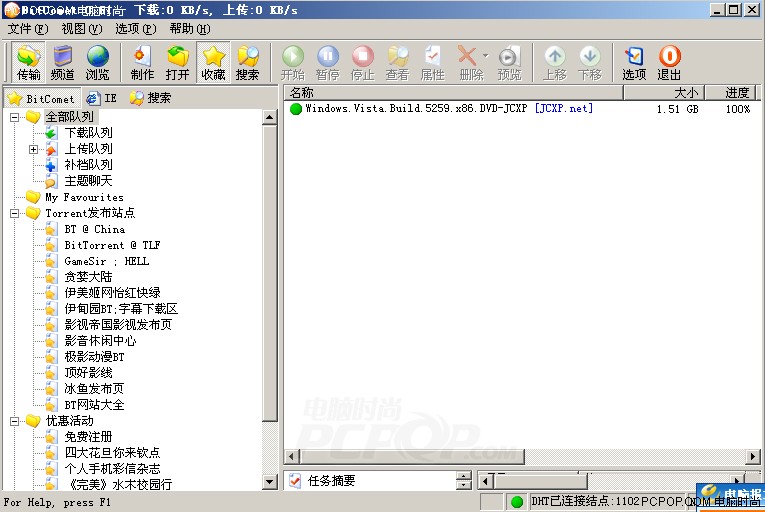The height and width of the screenshot is (512, 765).
Task: Click the 退出 exit icon
Action: point(669,62)
